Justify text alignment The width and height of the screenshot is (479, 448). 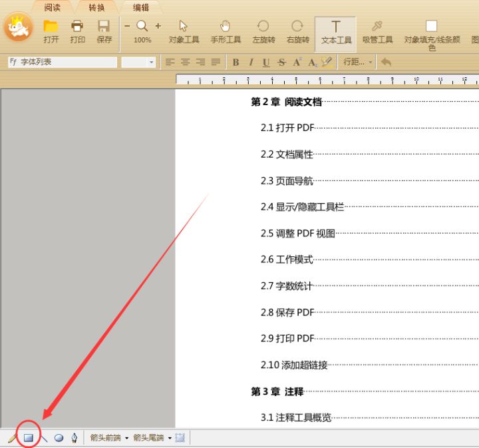pos(216,63)
